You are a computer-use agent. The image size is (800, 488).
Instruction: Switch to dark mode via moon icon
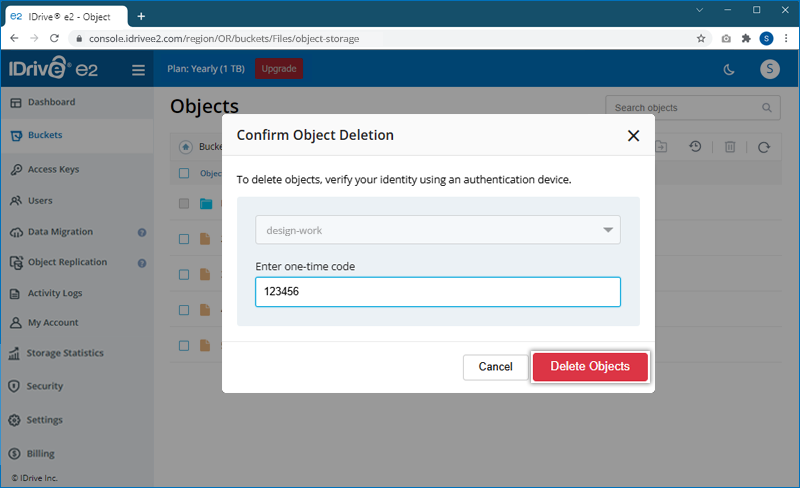coord(729,69)
